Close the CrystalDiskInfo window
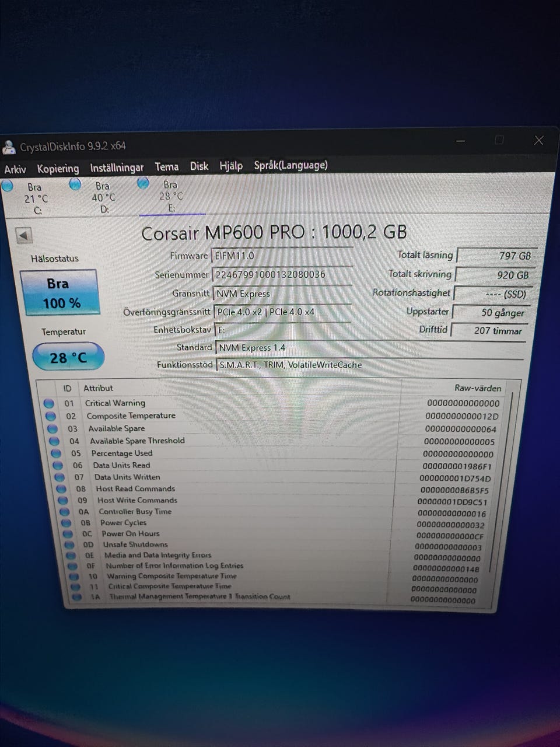Viewport: 560px width, 747px height. pos(538,140)
